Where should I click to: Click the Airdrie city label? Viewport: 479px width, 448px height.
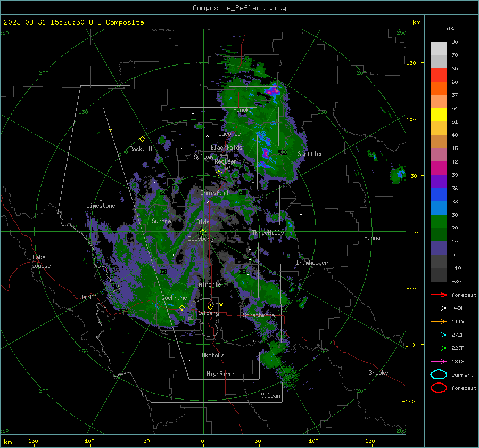[x=210, y=284]
